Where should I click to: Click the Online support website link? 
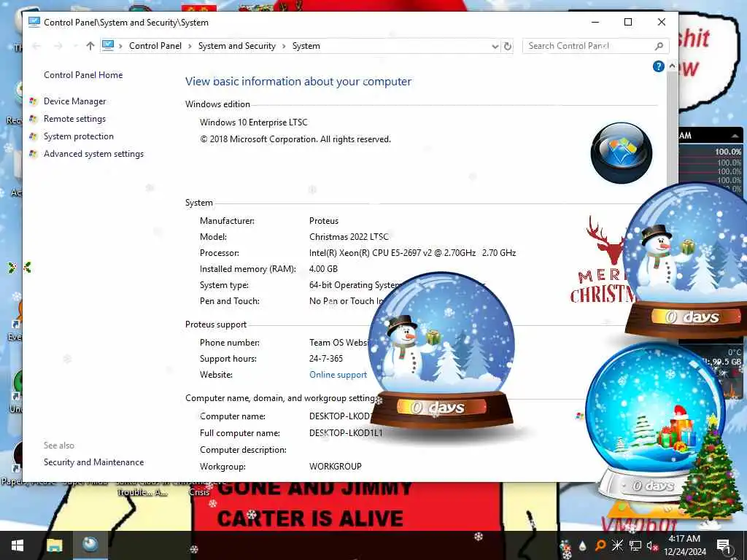338,375
